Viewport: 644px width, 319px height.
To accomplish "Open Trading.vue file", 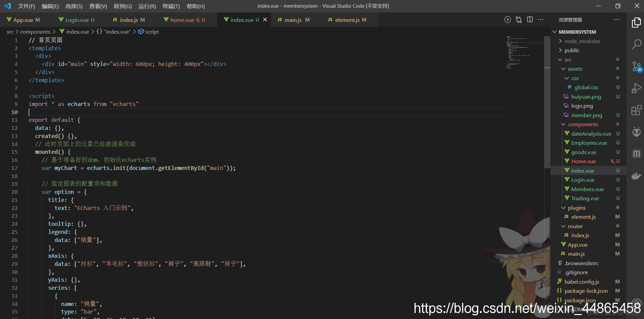I will pos(588,198).
